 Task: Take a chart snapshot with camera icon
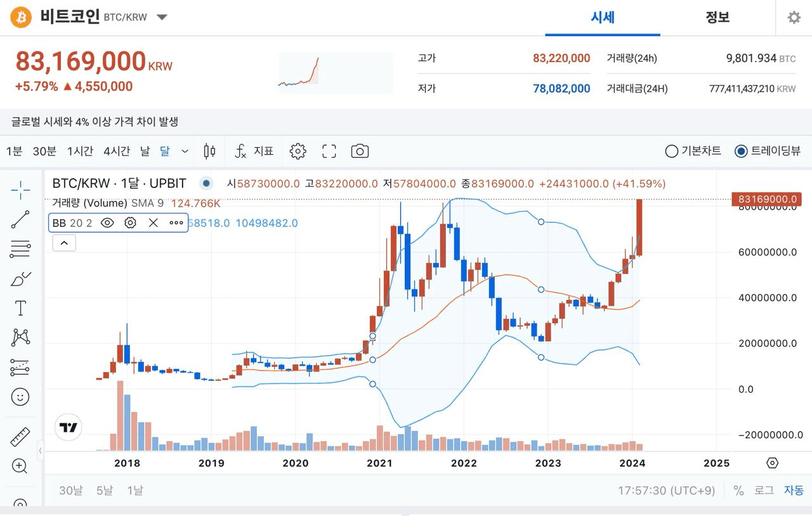point(360,151)
